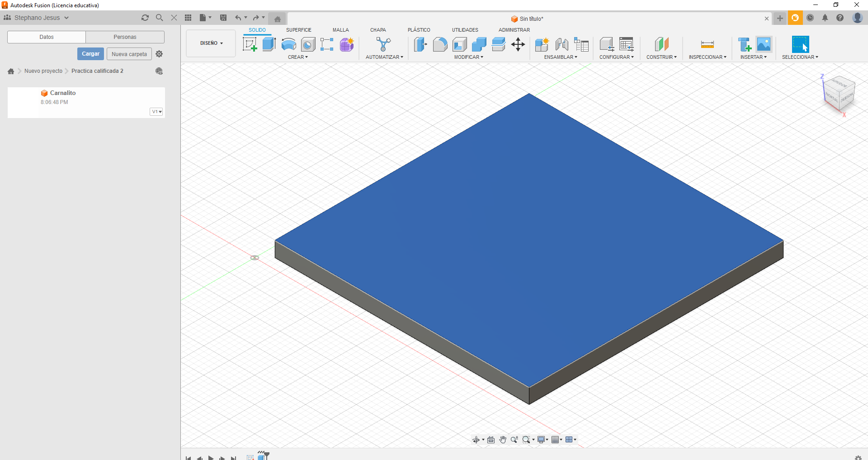Click the New Component icon
Image resolution: width=868 pixels, height=460 pixels.
tap(542, 44)
